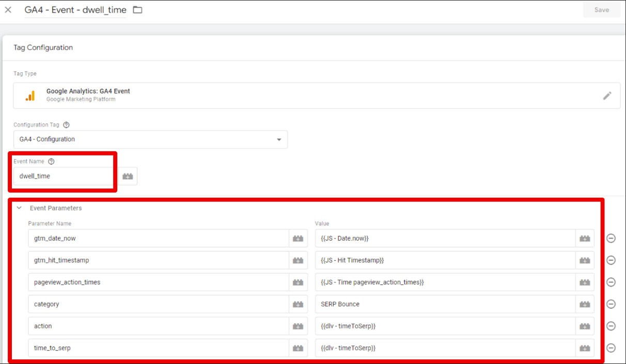Edit the tag name GA4 - Event - dwell_time
This screenshot has height=364, width=626.
[75, 10]
